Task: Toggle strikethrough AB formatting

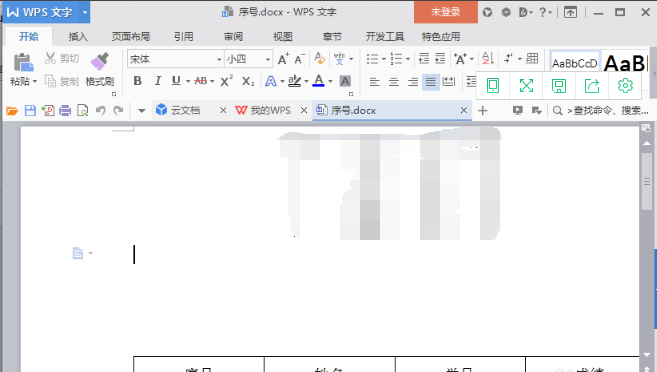Action: (x=201, y=81)
